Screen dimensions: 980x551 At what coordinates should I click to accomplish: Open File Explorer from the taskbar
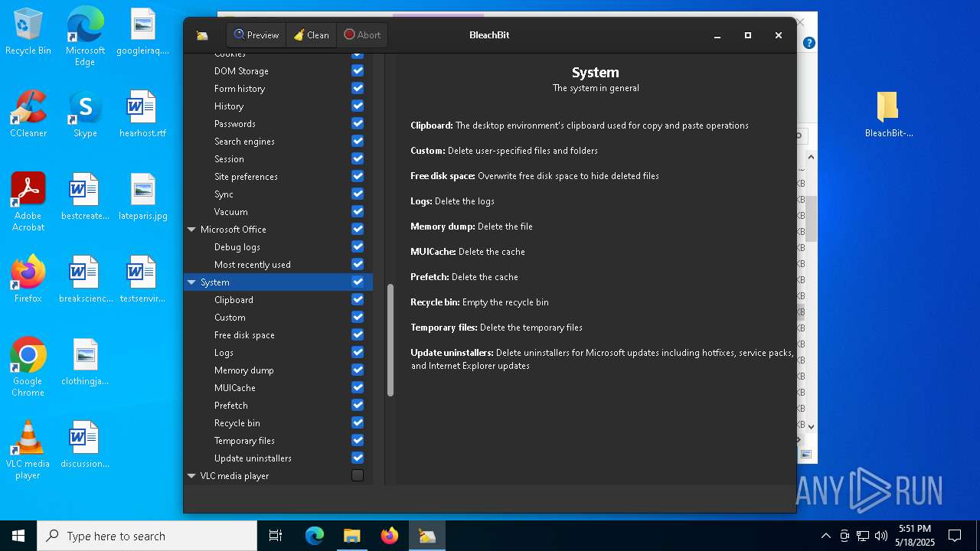(352, 536)
